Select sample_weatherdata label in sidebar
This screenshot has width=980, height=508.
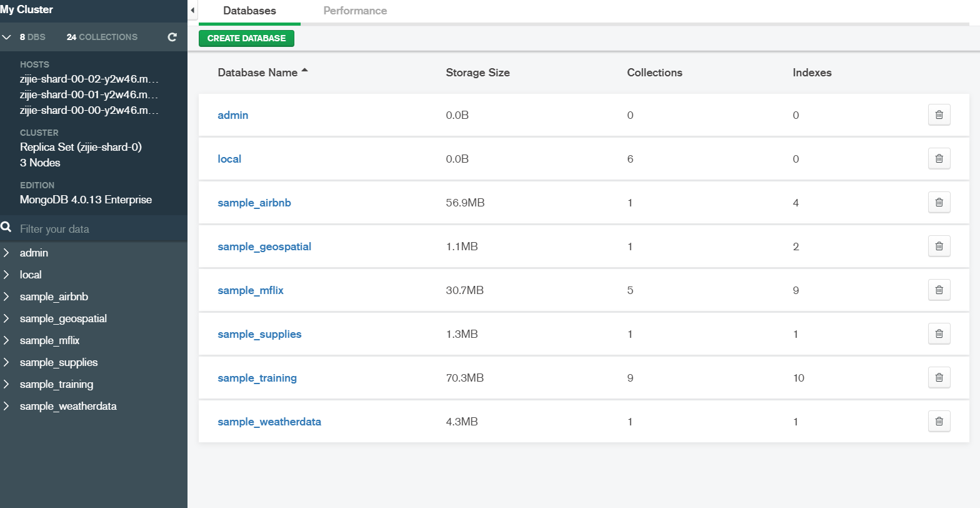tap(68, 406)
